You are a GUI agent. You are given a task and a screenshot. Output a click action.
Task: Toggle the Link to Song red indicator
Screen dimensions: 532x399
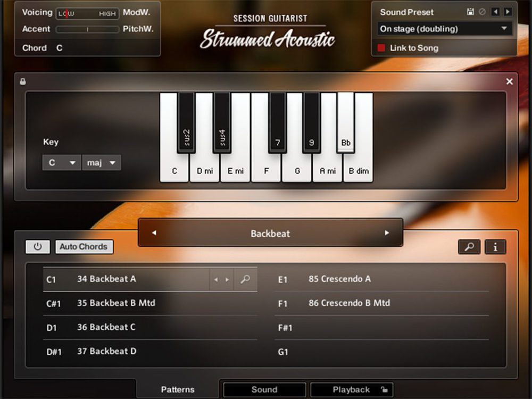coord(381,48)
